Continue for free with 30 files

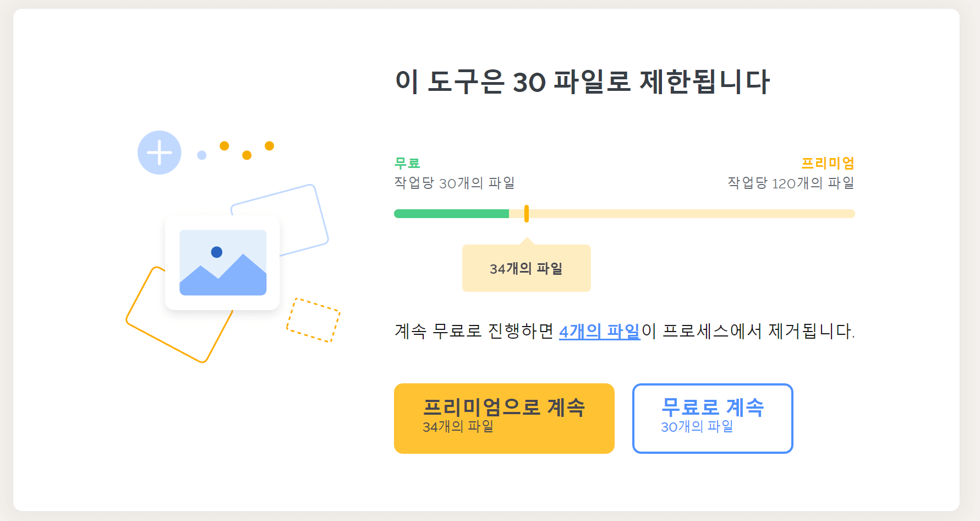712,418
